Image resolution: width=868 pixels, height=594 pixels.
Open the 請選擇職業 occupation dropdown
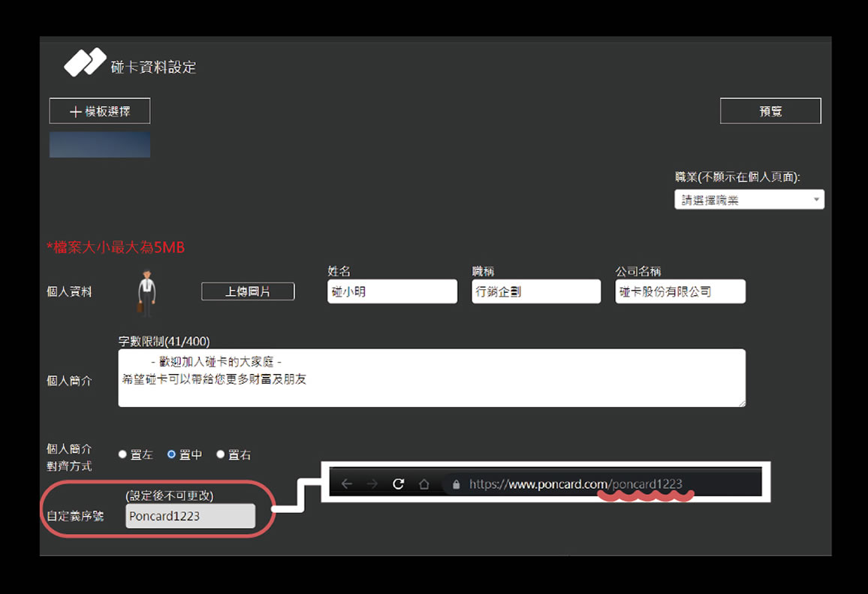point(749,201)
